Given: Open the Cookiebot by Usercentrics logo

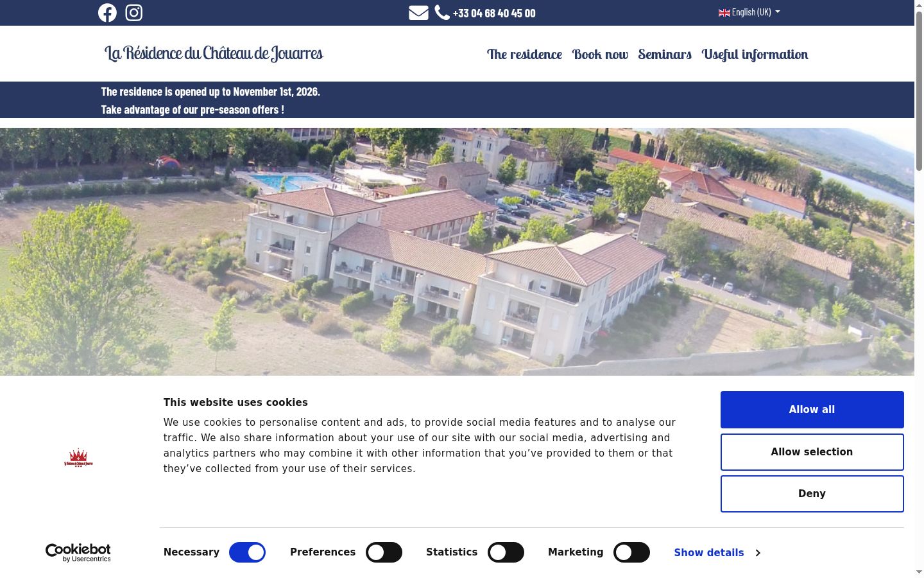Looking at the screenshot, I should pyautogui.click(x=78, y=552).
